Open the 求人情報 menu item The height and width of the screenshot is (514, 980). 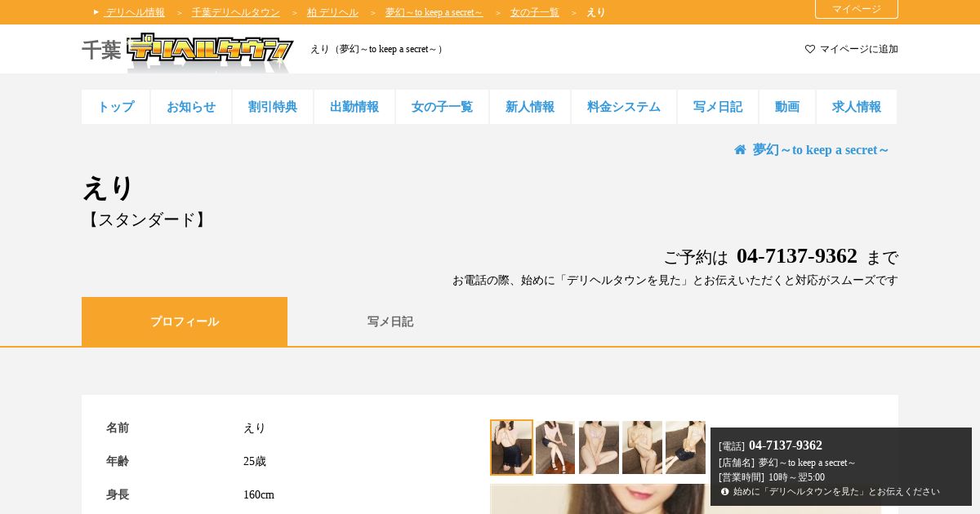point(857,107)
